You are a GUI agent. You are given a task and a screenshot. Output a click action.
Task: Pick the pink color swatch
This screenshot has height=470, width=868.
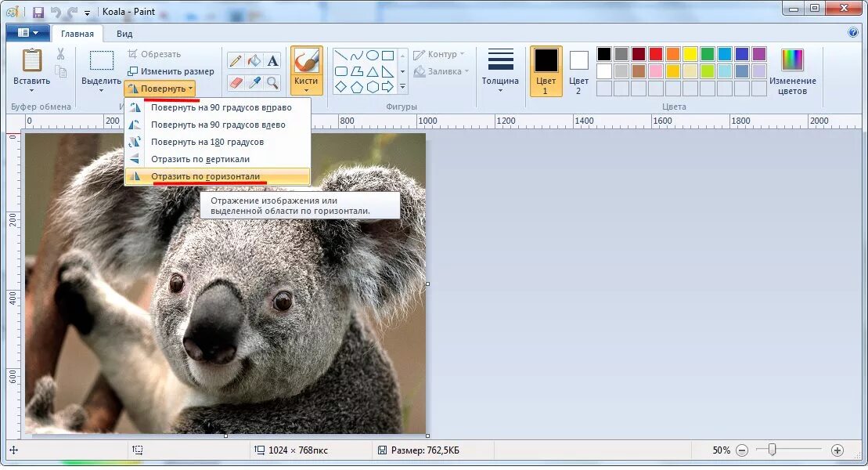tap(656, 71)
